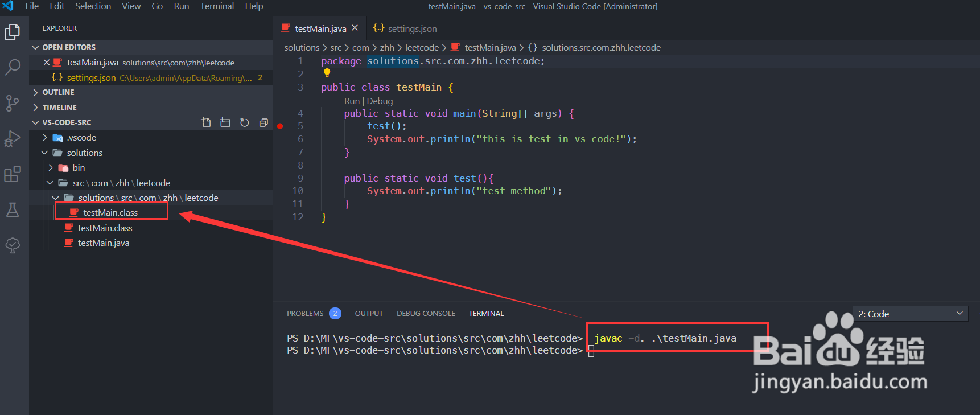The height and width of the screenshot is (415, 980).
Task: Toggle the breakpoint on line 5
Action: [x=280, y=126]
